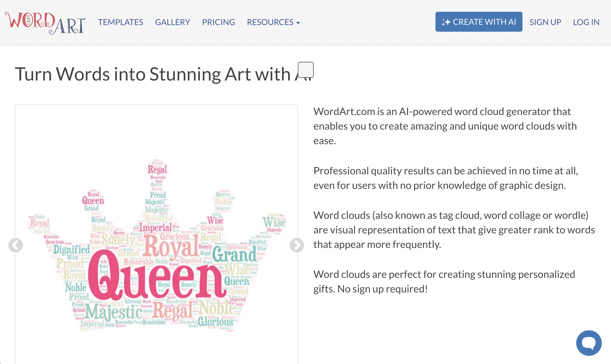Open the Templates page
Image resolution: width=611 pixels, height=364 pixels.
coord(121,22)
